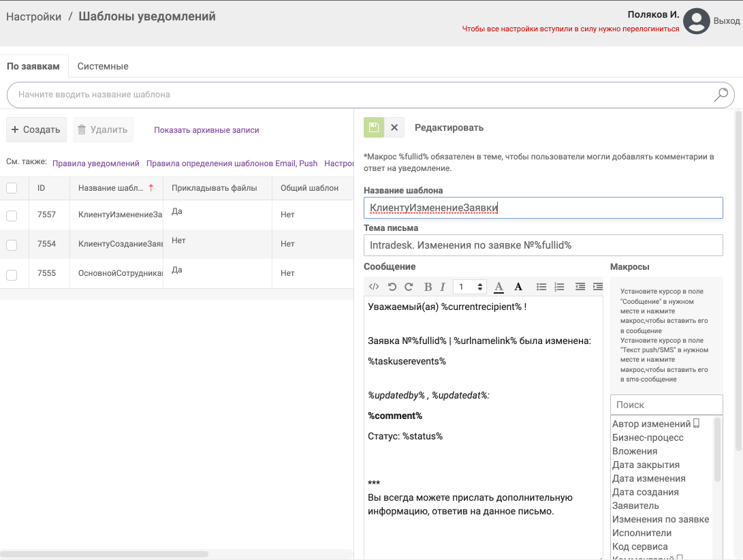Screen dimensions: 743x560
Task: Insert a numbered list
Action: click(x=560, y=286)
